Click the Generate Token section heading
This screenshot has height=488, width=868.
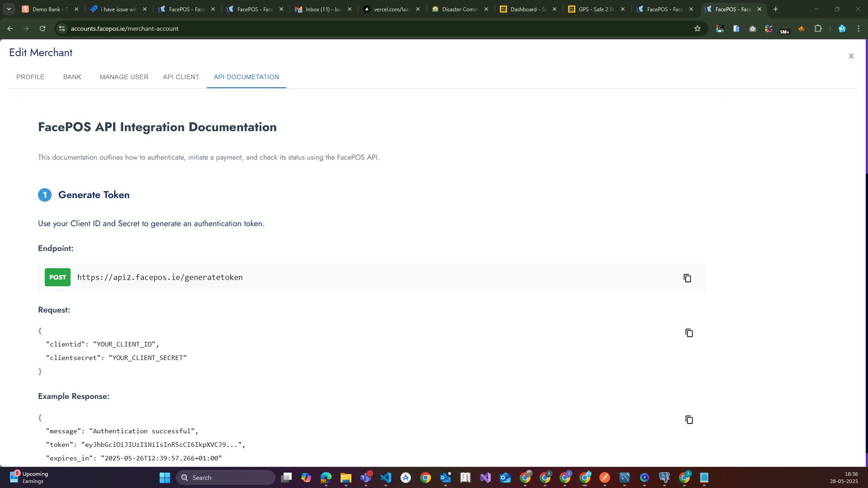tap(94, 195)
